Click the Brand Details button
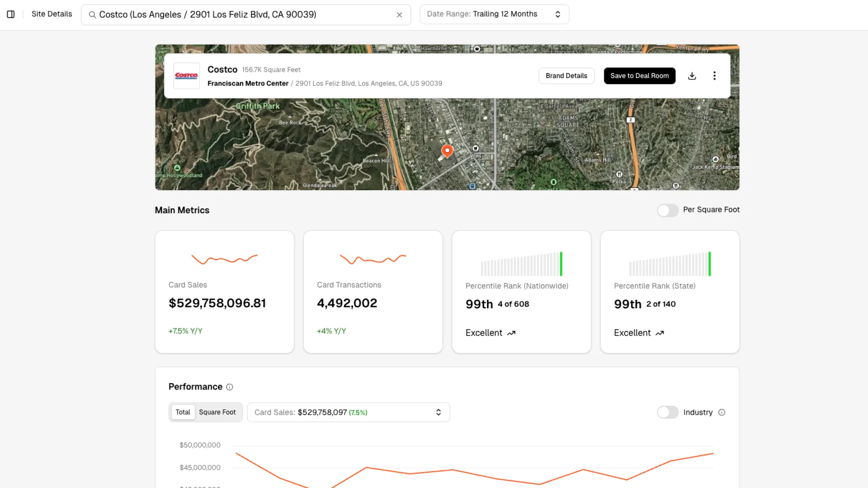868x488 pixels. [566, 75]
